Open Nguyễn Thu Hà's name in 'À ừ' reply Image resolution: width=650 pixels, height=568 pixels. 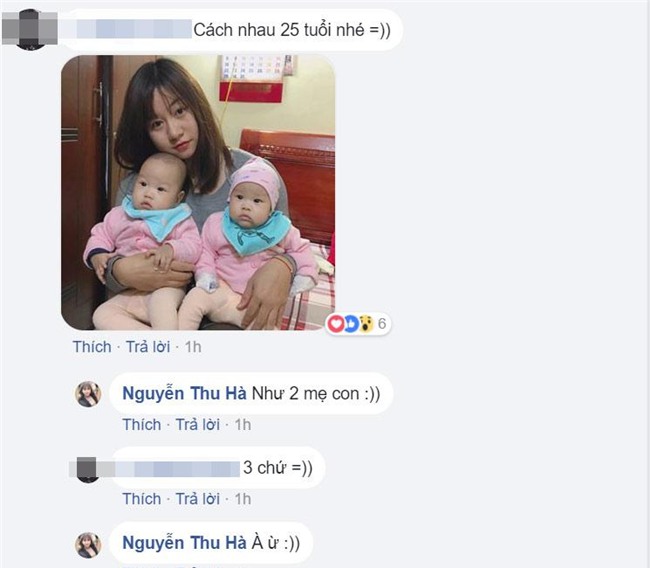click(x=184, y=543)
